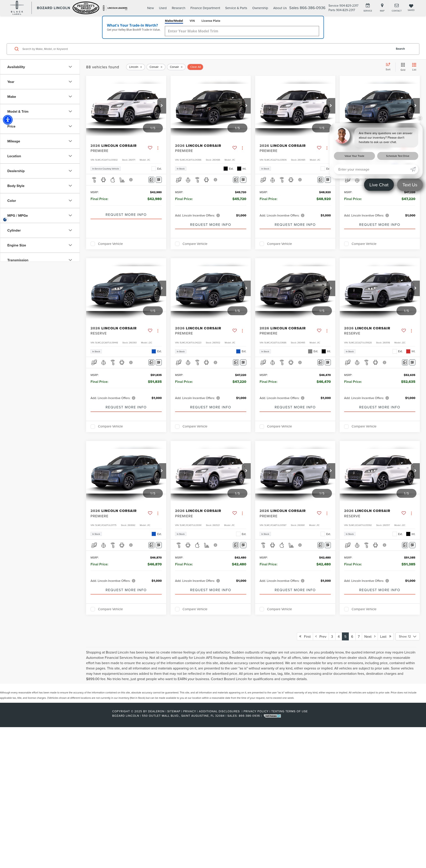Show next photo of $42,980 Corsair
The width and height of the screenshot is (426, 868).
click(162, 105)
